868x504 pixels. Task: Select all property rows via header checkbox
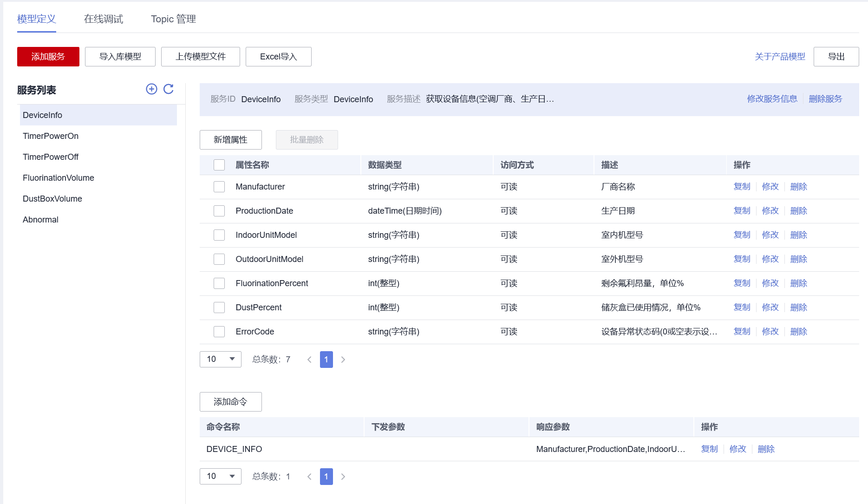219,164
